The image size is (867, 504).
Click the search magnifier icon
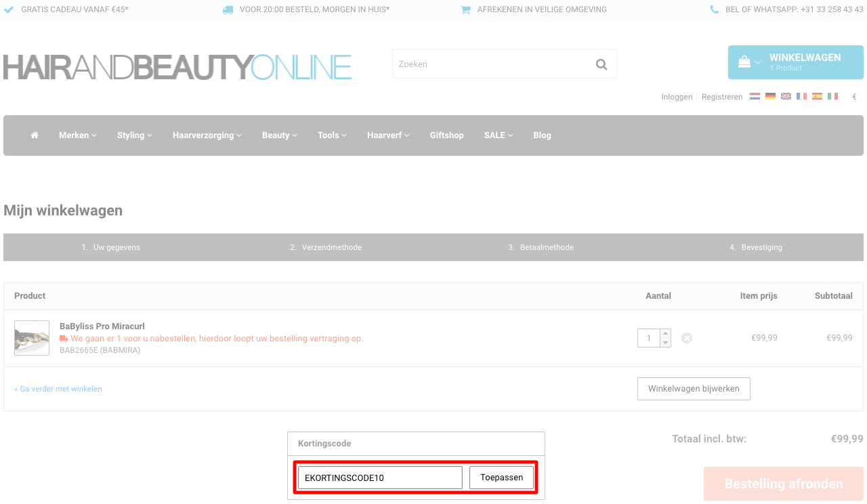[x=601, y=64]
